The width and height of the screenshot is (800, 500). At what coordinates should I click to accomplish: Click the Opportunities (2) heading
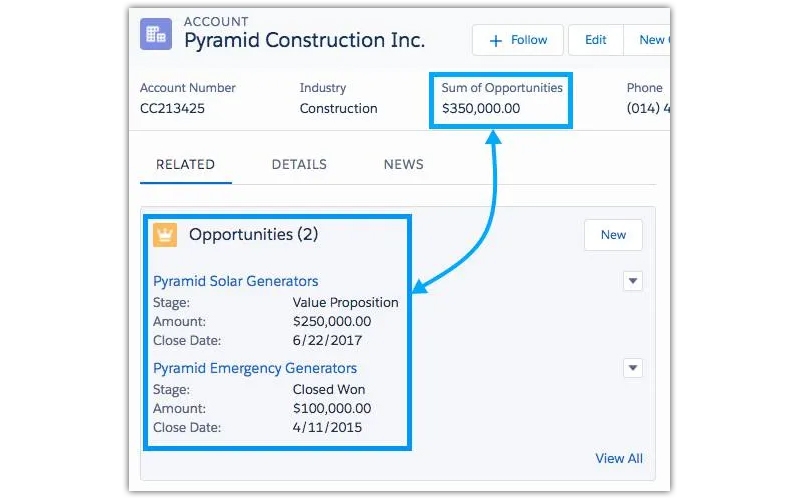coord(253,235)
